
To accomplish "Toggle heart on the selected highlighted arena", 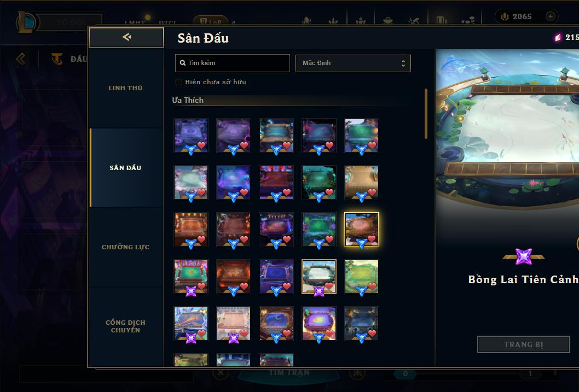I will click(x=372, y=239).
